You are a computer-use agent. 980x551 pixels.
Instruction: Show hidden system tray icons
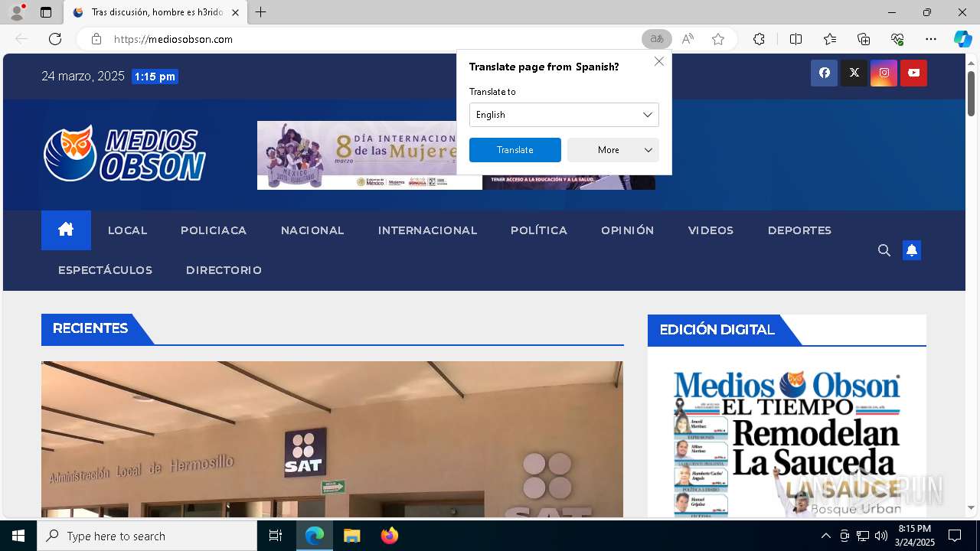click(x=825, y=536)
